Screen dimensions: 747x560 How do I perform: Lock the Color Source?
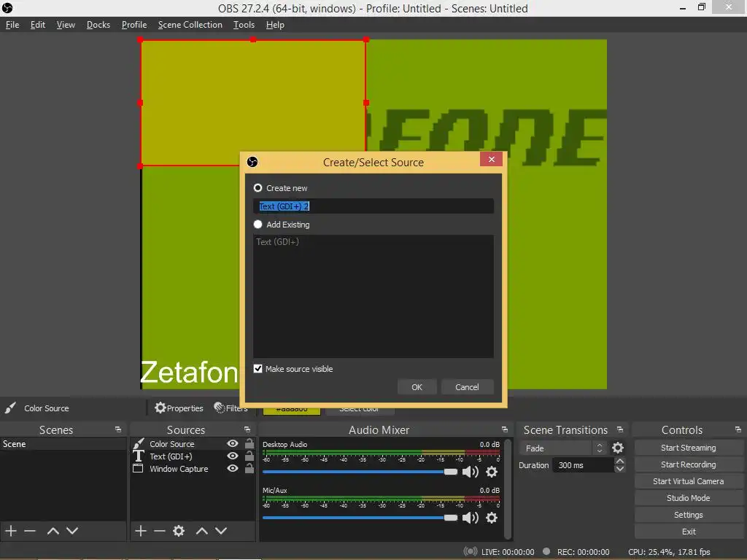pyautogui.click(x=249, y=443)
